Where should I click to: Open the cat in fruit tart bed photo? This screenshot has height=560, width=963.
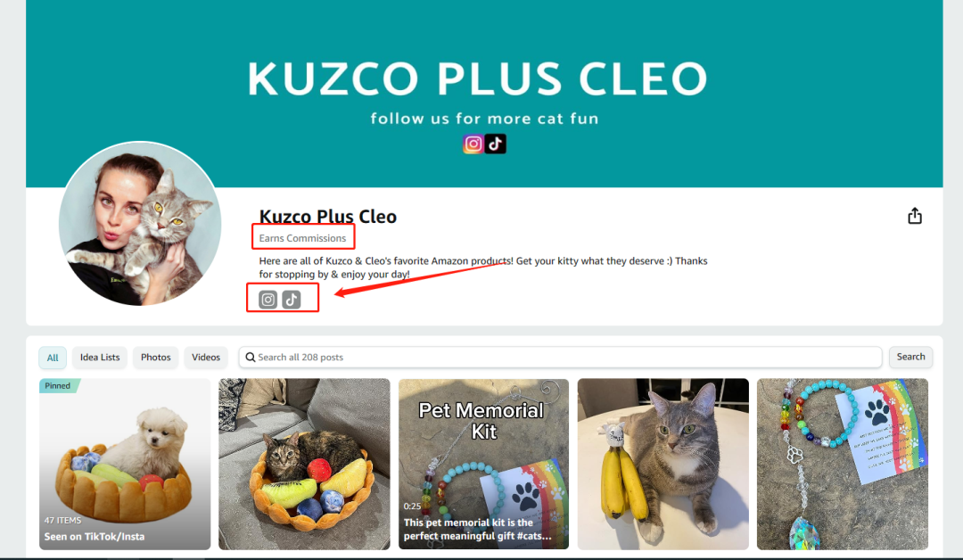[x=304, y=465]
